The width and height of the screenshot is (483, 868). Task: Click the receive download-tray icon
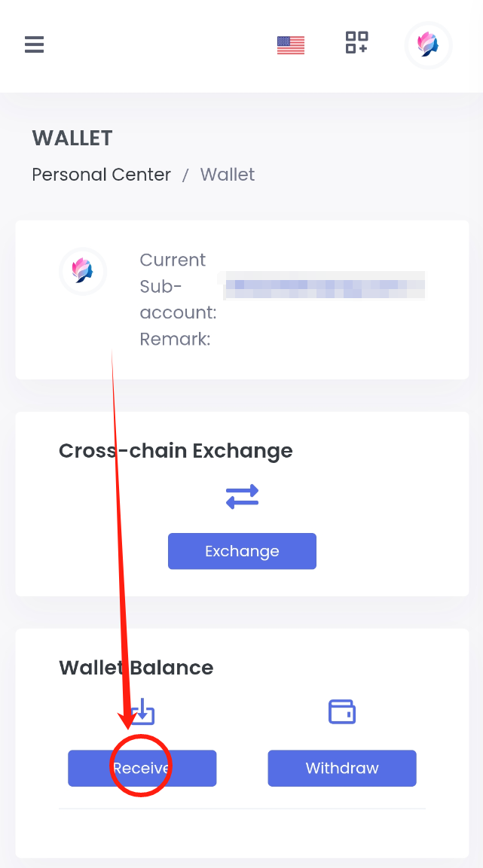pos(142,711)
